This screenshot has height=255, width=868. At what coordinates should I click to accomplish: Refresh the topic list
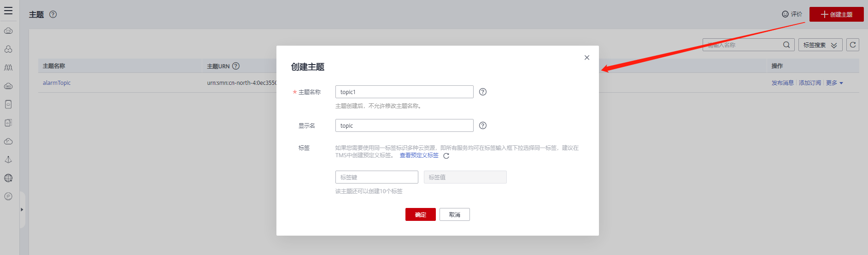click(853, 45)
